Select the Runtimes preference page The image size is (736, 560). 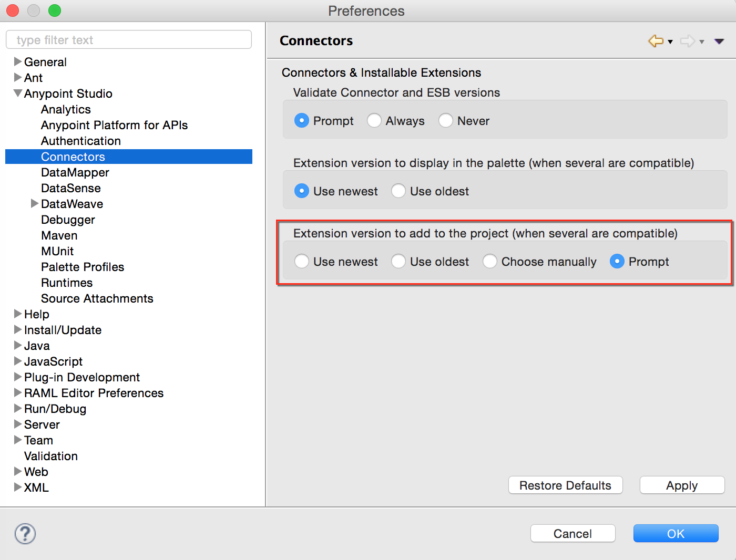point(67,283)
